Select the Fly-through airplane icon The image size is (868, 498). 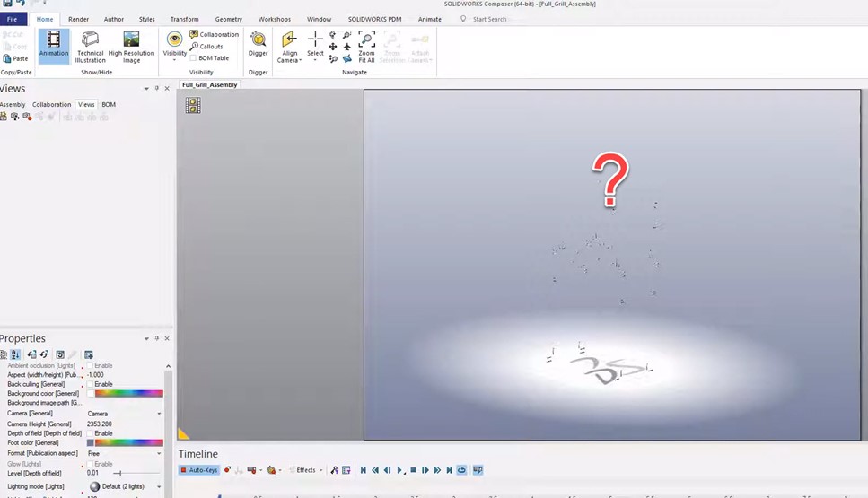347,47
